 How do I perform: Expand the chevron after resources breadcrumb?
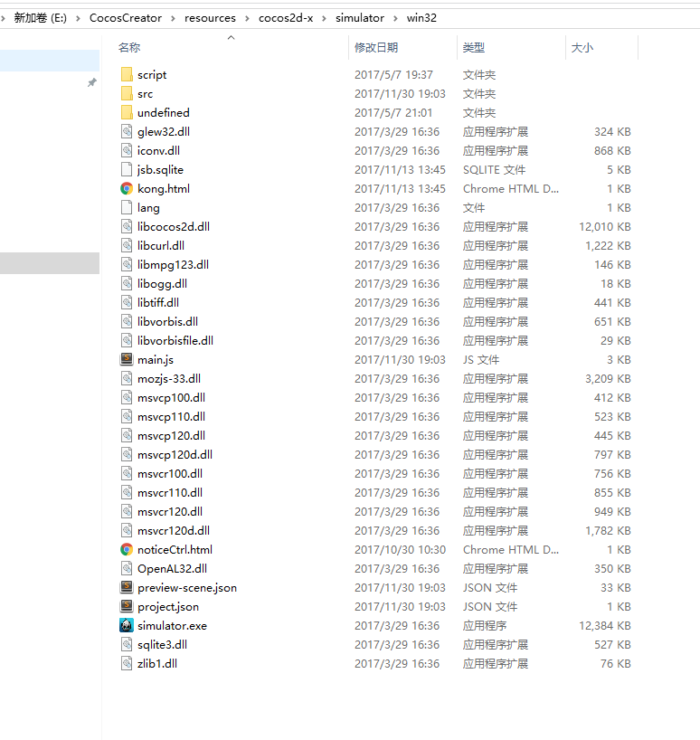247,18
